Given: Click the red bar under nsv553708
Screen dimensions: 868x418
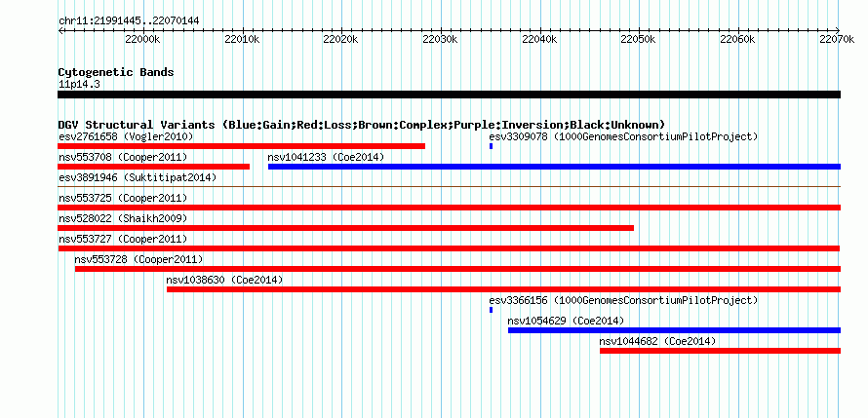Looking at the screenshot, I should click(153, 167).
